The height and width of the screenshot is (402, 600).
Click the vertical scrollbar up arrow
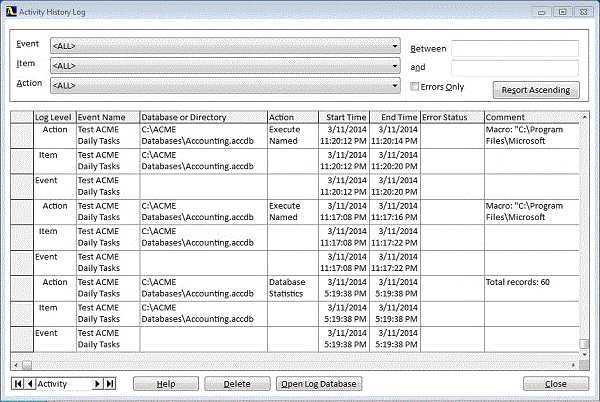[x=584, y=117]
